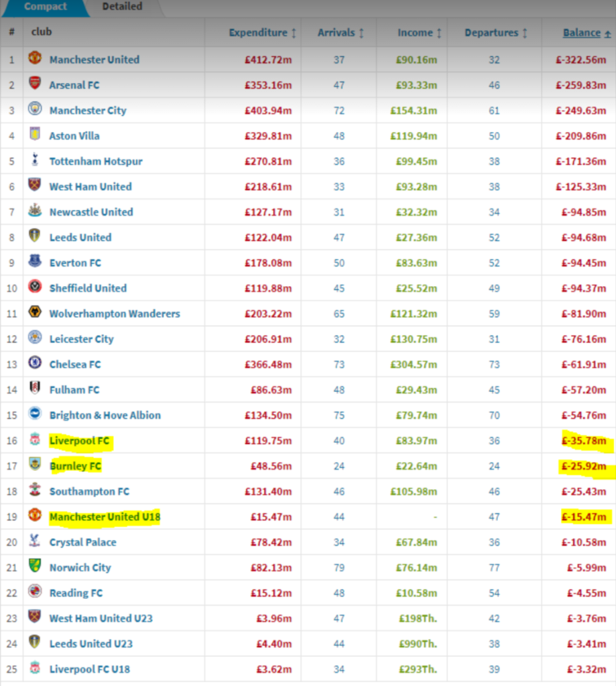Open the Manchester United U18 link
The width and height of the screenshot is (616, 686).
click(105, 517)
